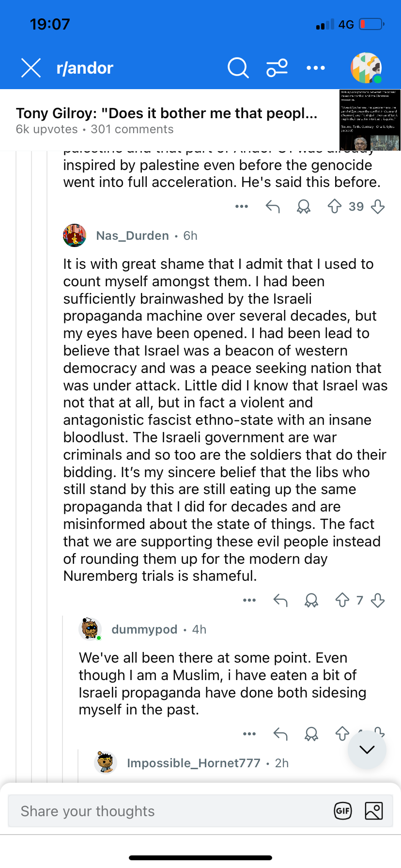The height and width of the screenshot is (868, 401).
Task: Open your profile avatar in header
Action: point(366,68)
